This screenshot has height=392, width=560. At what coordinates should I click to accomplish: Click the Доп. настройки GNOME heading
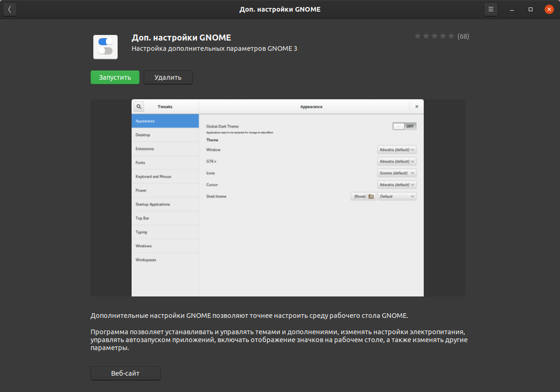click(182, 38)
